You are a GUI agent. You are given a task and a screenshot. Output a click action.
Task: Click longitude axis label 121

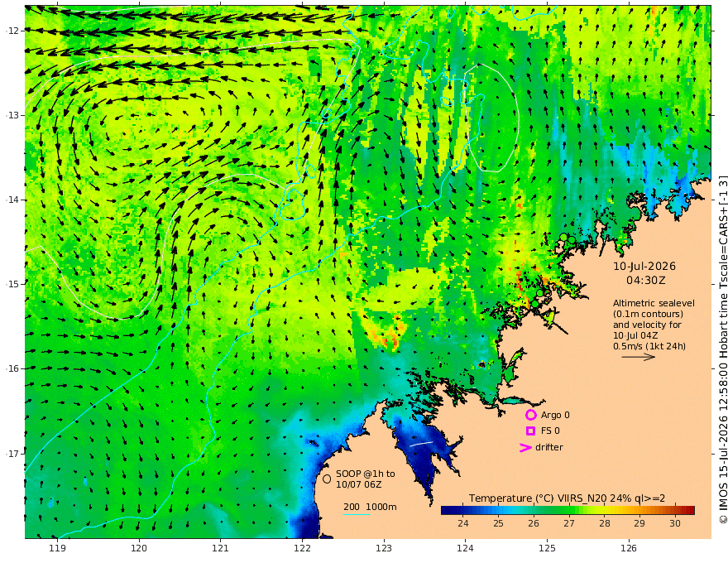[221, 548]
